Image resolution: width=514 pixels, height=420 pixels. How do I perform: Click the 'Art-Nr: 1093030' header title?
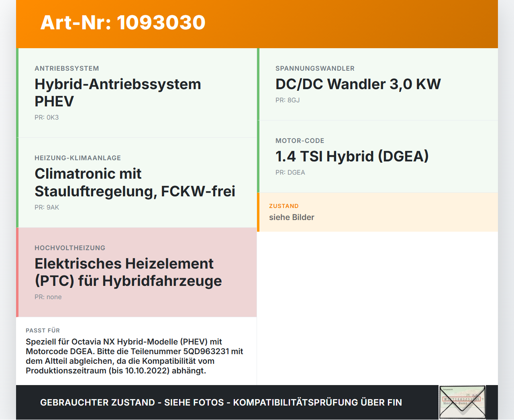pyautogui.click(x=123, y=22)
